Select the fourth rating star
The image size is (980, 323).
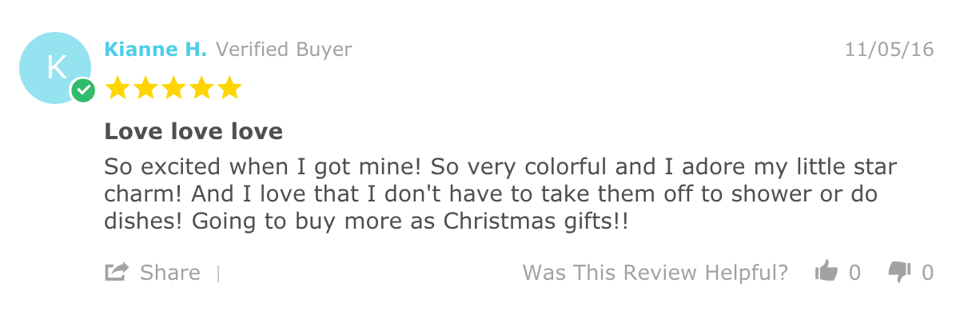tap(201, 88)
